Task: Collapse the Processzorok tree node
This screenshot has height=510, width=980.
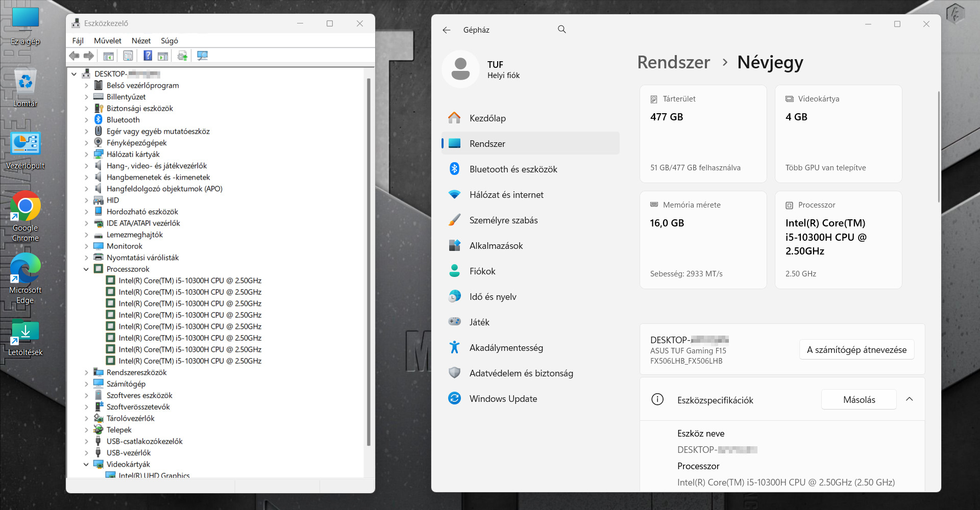Action: [86, 269]
